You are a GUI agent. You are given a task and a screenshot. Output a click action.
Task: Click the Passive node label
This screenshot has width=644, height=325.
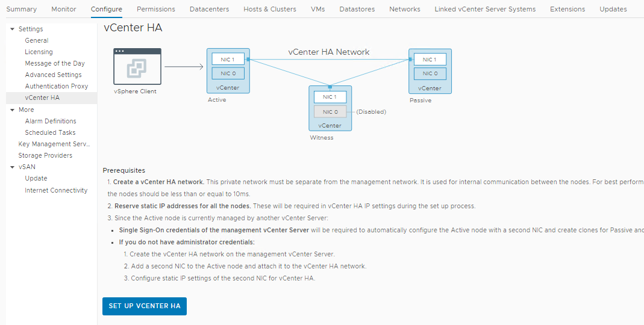[420, 100]
